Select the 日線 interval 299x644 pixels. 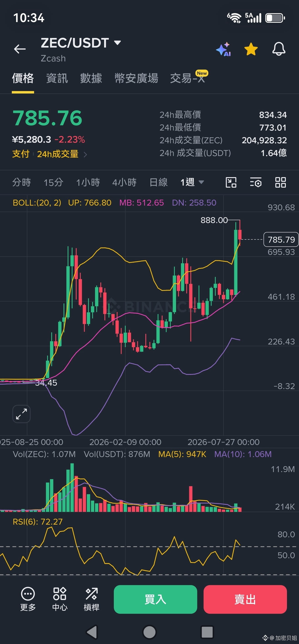[159, 182]
